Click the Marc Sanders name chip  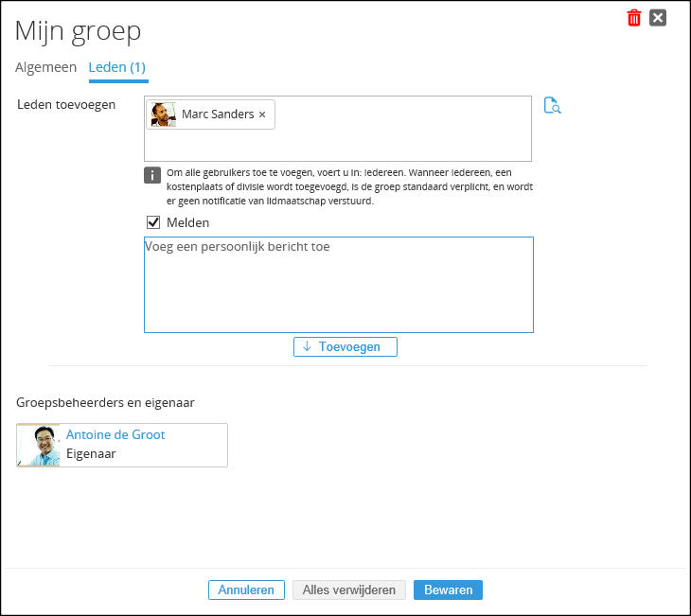[211, 114]
